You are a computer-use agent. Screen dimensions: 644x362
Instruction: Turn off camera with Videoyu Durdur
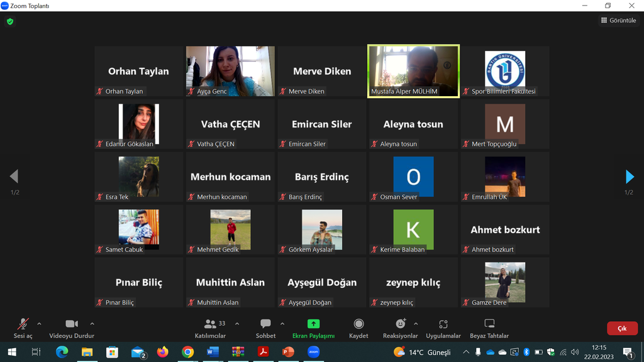click(72, 327)
